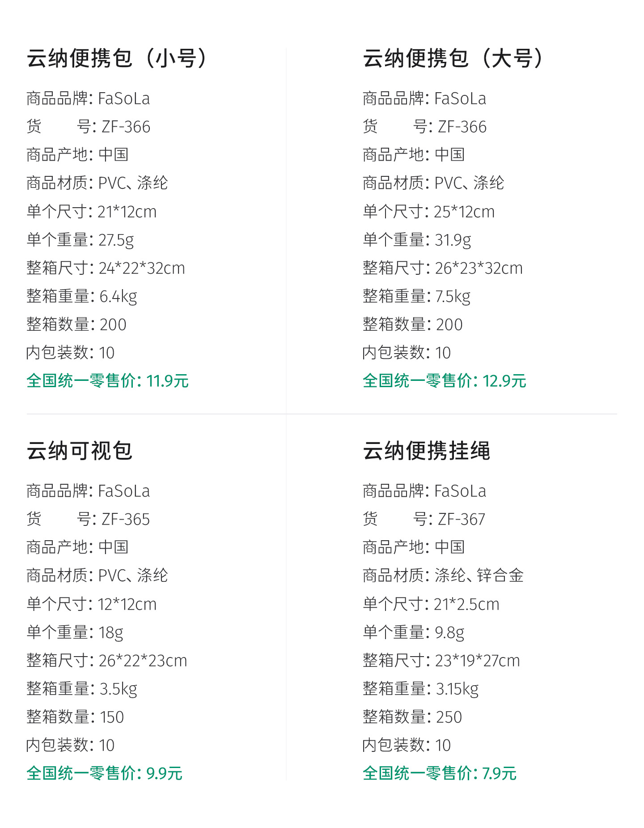Click the 云纳可视包 heading
Screen dimensions: 644x828
click(x=80, y=451)
